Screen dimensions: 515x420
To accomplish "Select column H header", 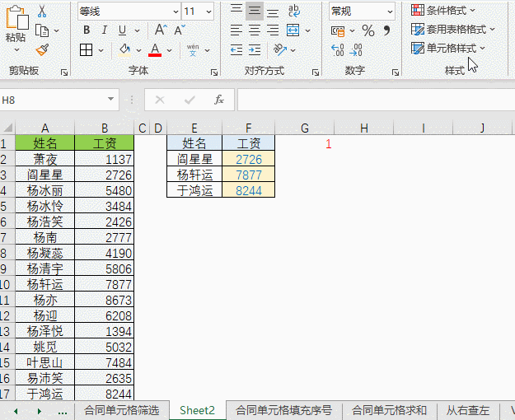I will click(364, 128).
